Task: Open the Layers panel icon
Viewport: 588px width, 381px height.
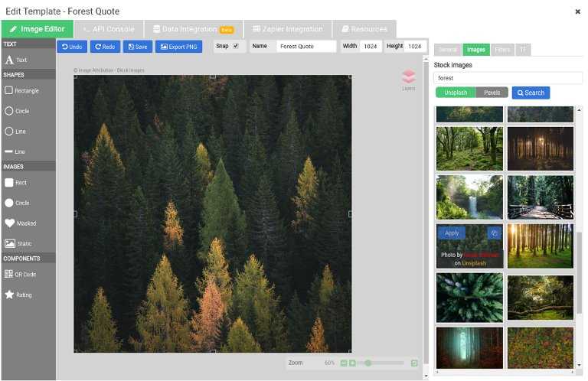Action: click(x=408, y=78)
